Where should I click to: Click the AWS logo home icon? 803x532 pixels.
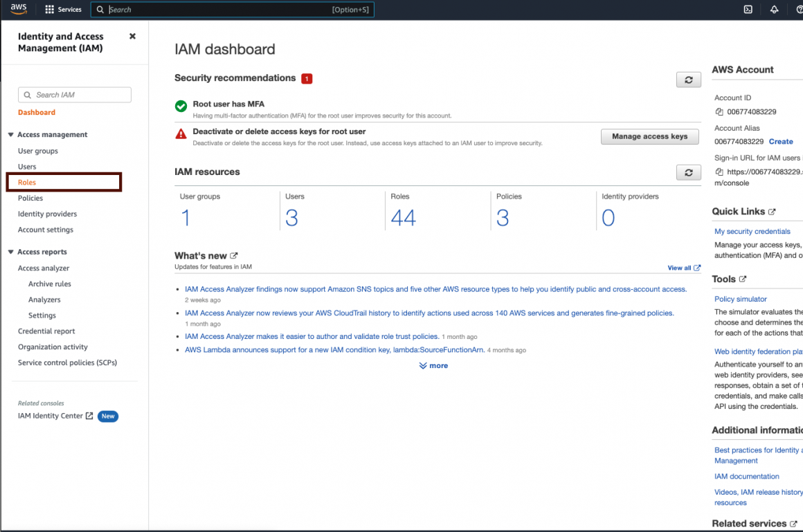click(19, 9)
